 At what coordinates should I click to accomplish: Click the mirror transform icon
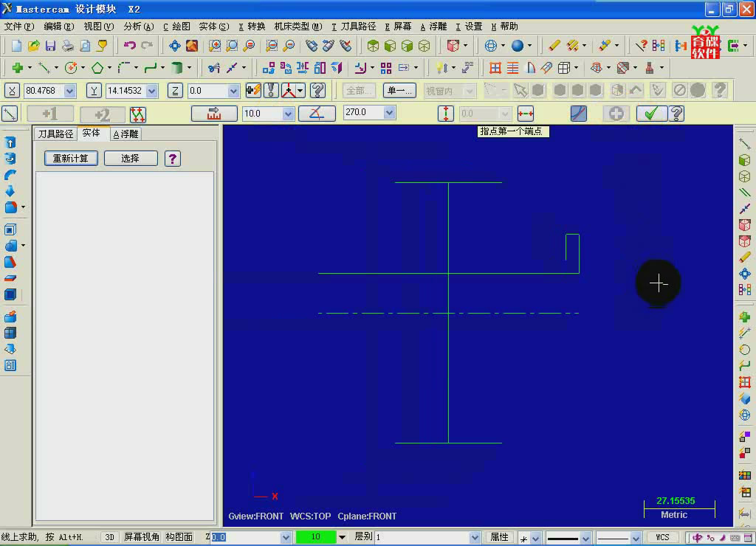[x=302, y=68]
